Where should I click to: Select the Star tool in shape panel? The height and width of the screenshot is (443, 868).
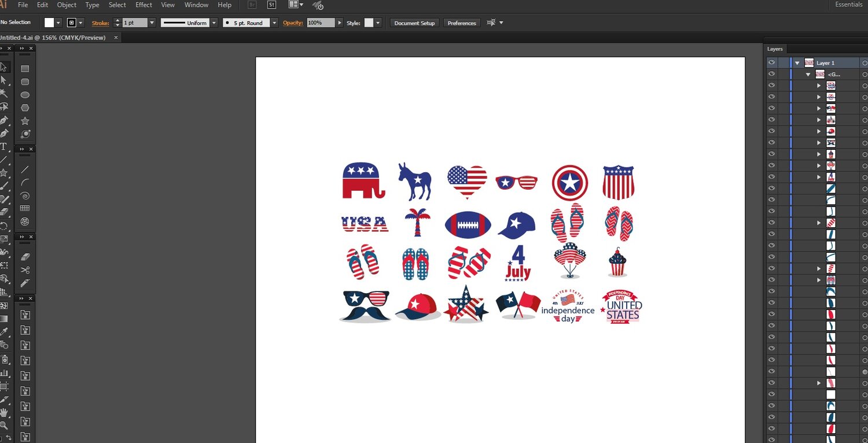pos(25,121)
